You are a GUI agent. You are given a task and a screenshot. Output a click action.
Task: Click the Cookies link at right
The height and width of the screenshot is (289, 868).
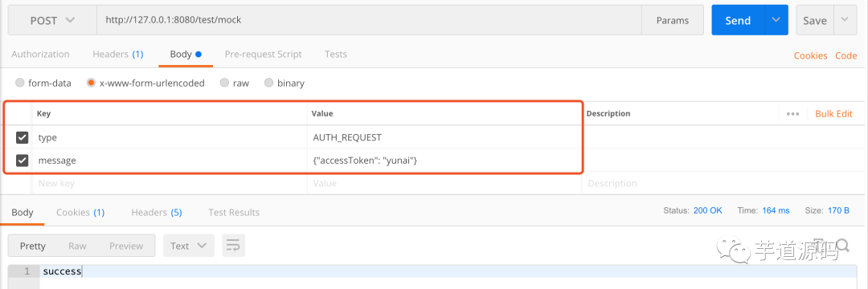[x=810, y=55]
